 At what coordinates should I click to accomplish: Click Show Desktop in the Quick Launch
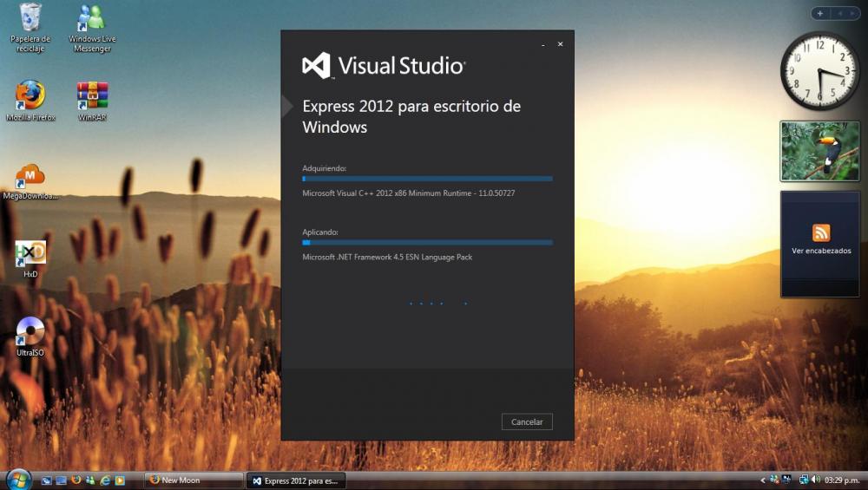(47, 480)
